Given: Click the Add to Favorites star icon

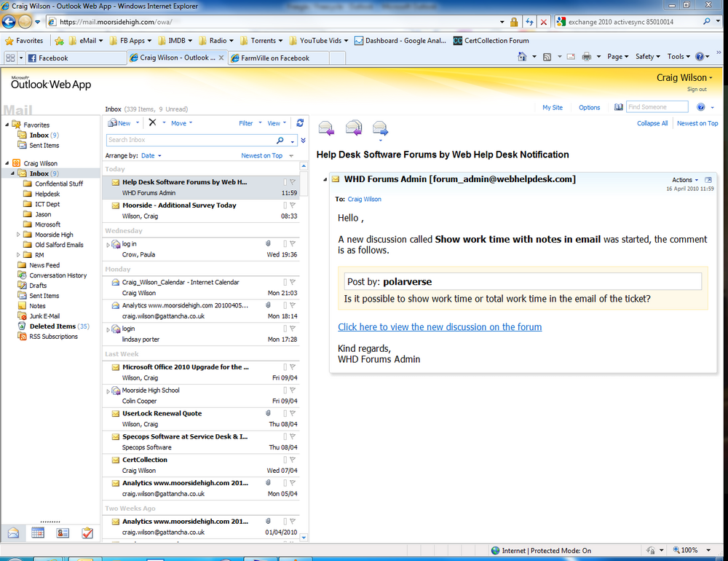Looking at the screenshot, I should click(59, 41).
